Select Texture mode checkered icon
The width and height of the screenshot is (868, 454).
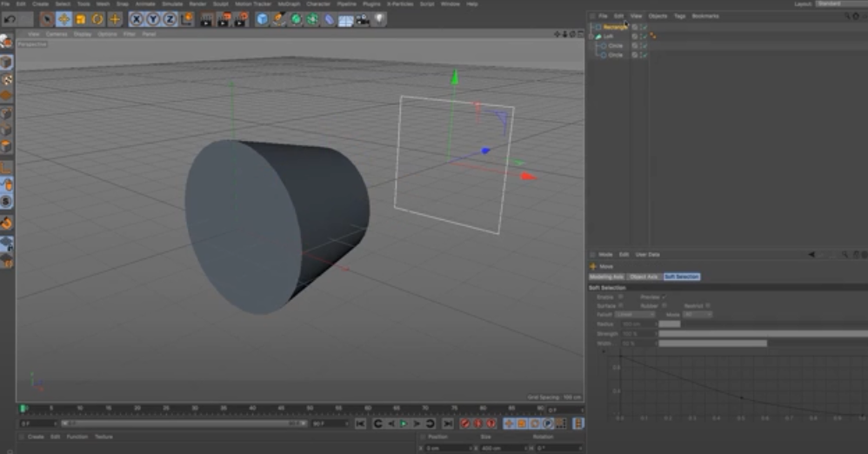coord(6,79)
